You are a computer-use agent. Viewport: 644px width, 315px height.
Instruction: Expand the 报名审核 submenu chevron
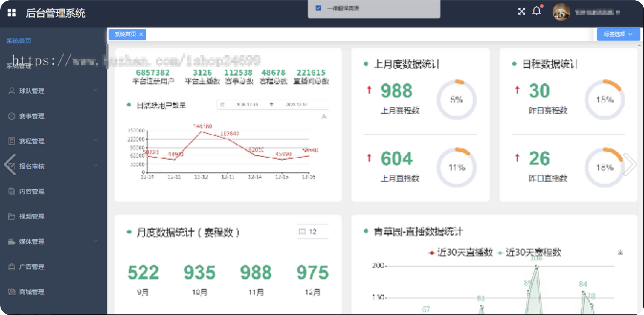[95, 165]
